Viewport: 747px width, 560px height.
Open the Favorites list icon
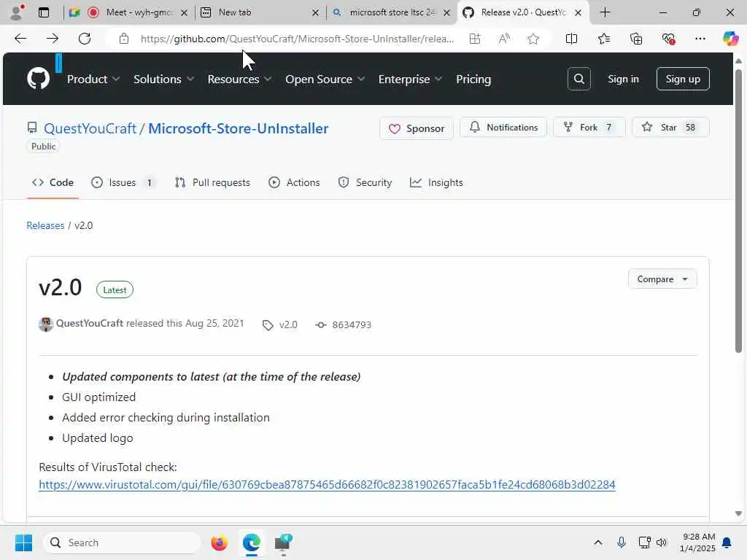[x=603, y=39]
